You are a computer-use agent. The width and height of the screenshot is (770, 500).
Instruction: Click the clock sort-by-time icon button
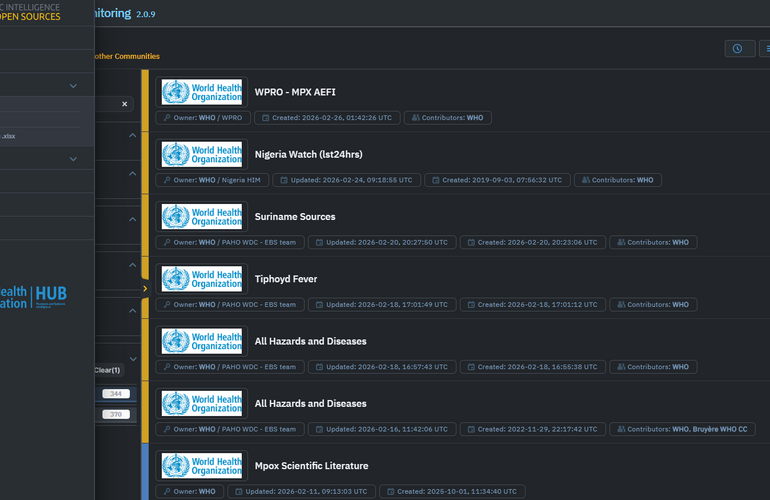[x=739, y=48]
